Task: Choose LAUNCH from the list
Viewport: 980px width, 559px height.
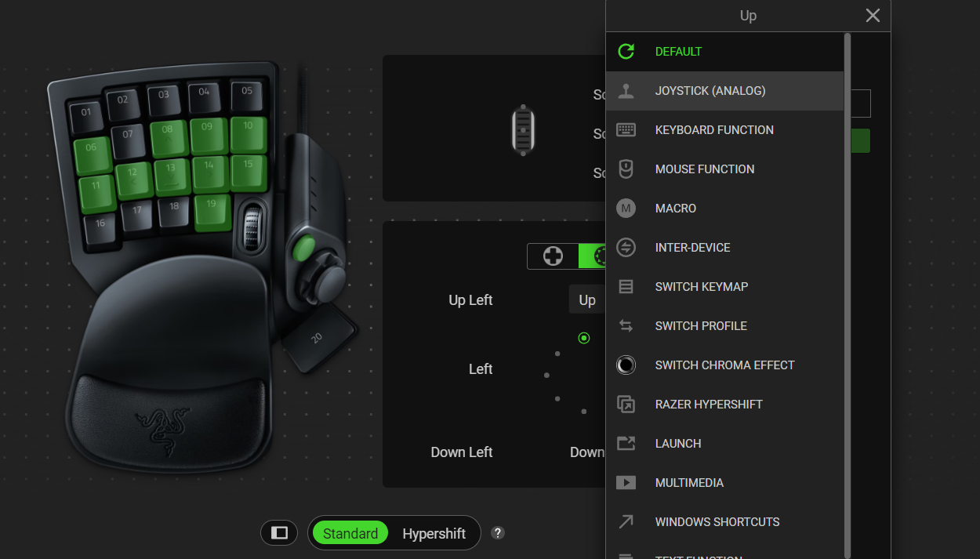Action: (x=725, y=444)
